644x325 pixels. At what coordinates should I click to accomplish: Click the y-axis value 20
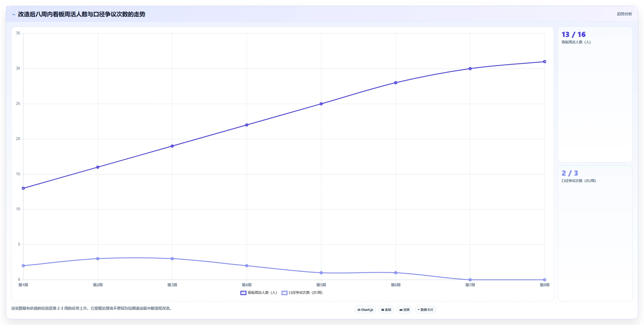tap(18, 139)
